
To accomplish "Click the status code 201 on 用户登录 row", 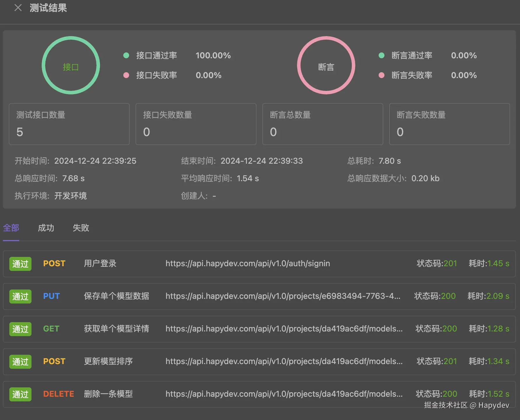I will pos(451,264).
